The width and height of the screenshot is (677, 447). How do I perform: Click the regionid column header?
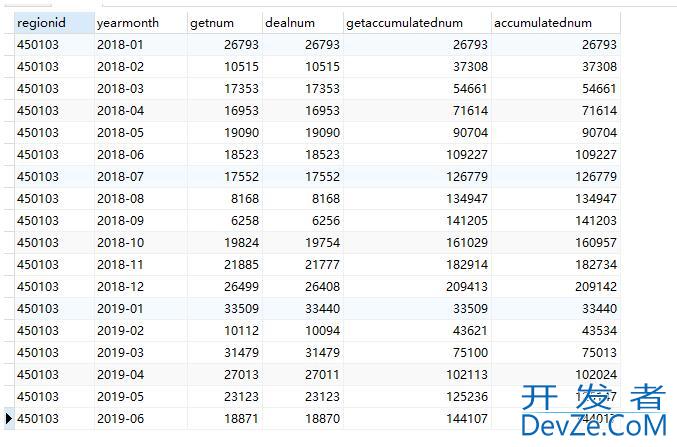tap(54, 23)
